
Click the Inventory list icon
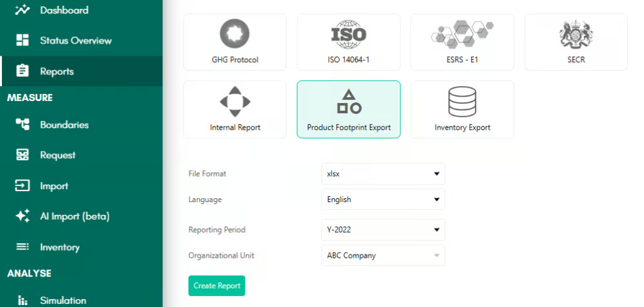pyautogui.click(x=22, y=247)
